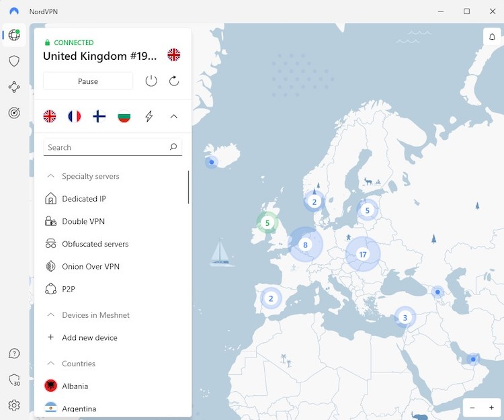Click the P2P nodes icon
This screenshot has height=420, width=504.
pyautogui.click(x=51, y=288)
